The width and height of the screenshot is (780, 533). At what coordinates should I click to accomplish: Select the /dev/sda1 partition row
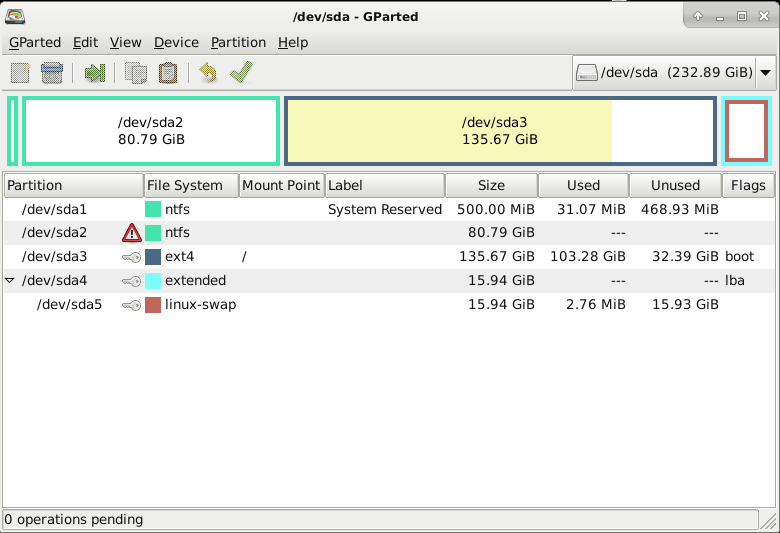point(389,209)
